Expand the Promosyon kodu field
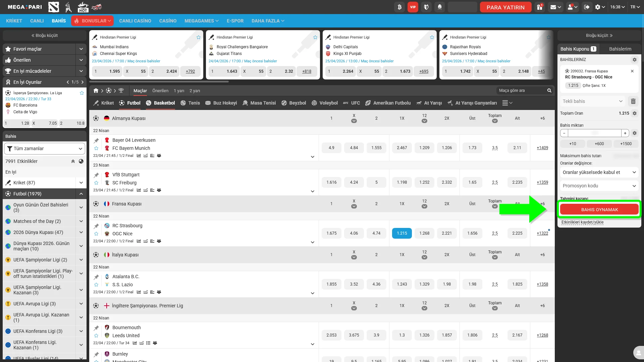The height and width of the screenshot is (362, 644). 599,186
